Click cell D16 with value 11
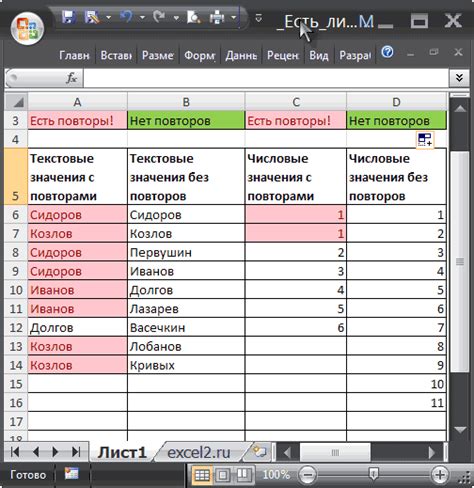The width and height of the screenshot is (474, 488). coord(396,403)
